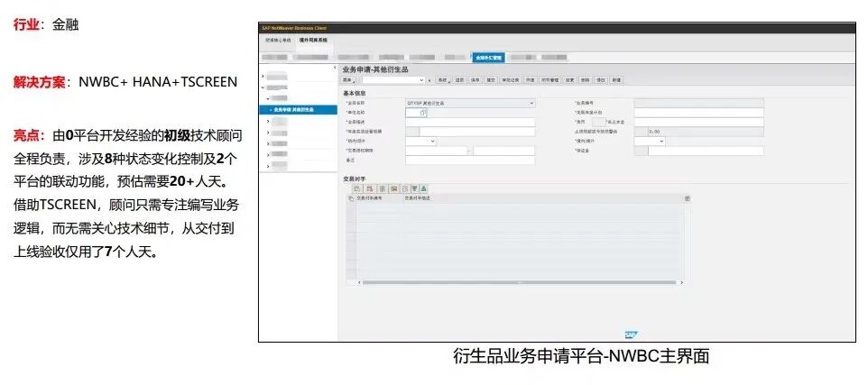
Task: Select the bold second tab under SAP title bar
Action: coord(313,41)
